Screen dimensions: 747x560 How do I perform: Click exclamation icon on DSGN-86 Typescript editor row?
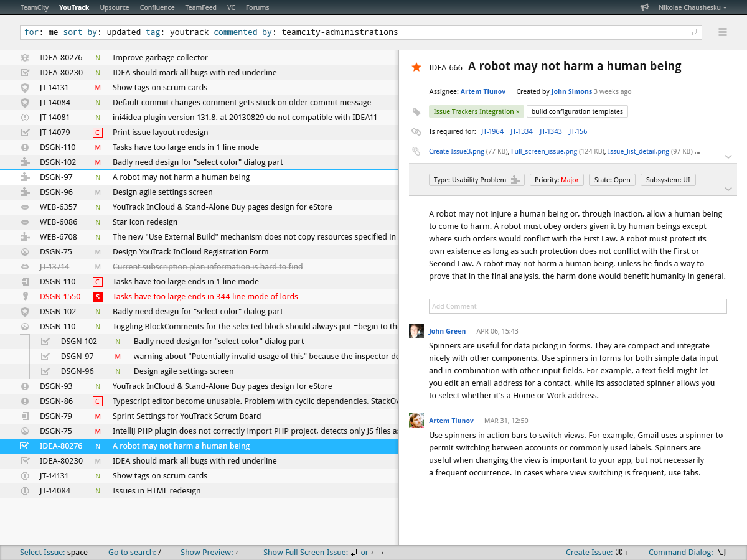click(x=25, y=401)
